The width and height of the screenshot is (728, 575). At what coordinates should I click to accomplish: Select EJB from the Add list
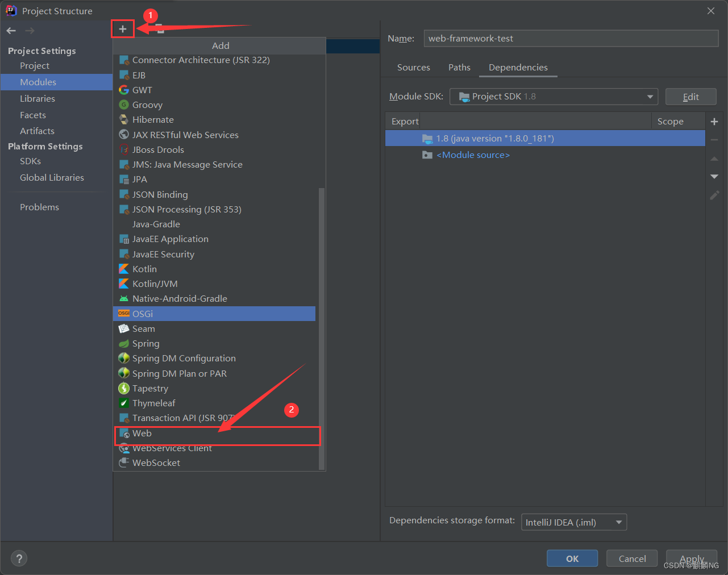(x=214, y=75)
